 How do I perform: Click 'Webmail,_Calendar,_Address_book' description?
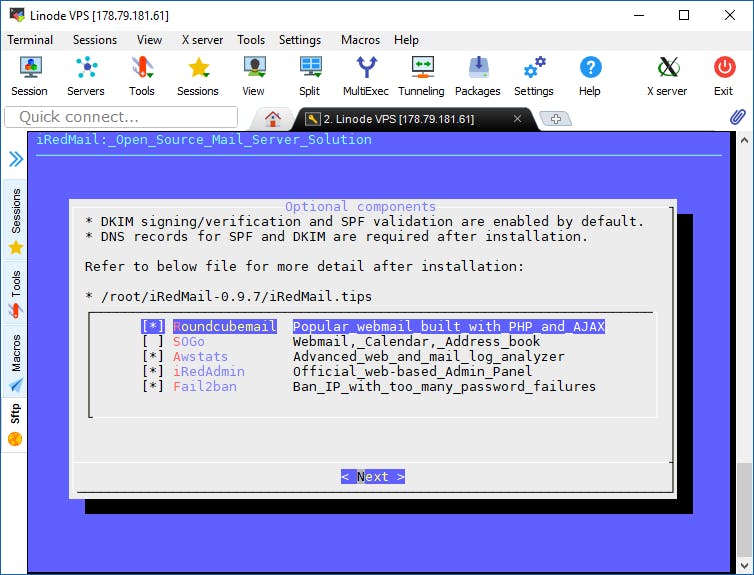click(x=416, y=341)
